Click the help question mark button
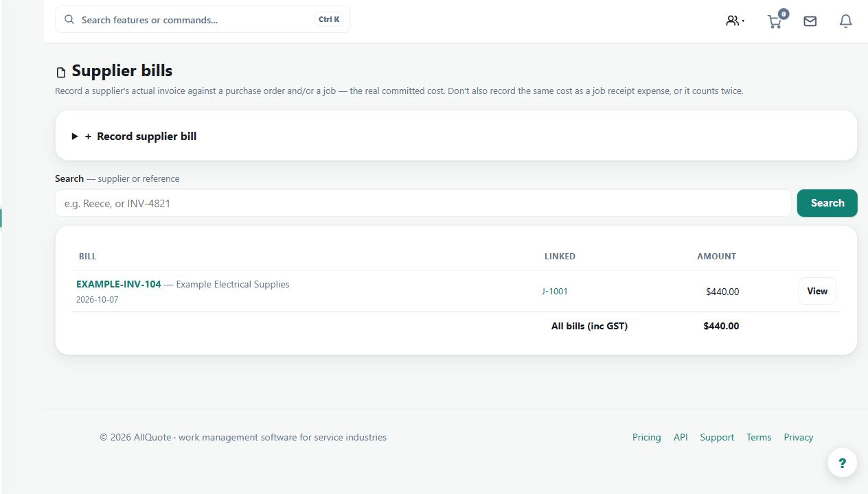This screenshot has height=494, width=868. click(843, 463)
